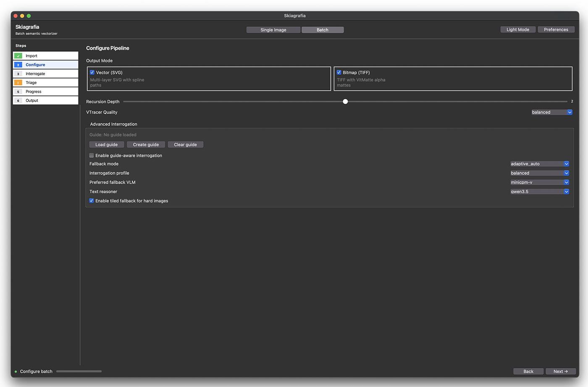Click the Clear guide button
This screenshot has height=387, width=588.
click(x=185, y=144)
